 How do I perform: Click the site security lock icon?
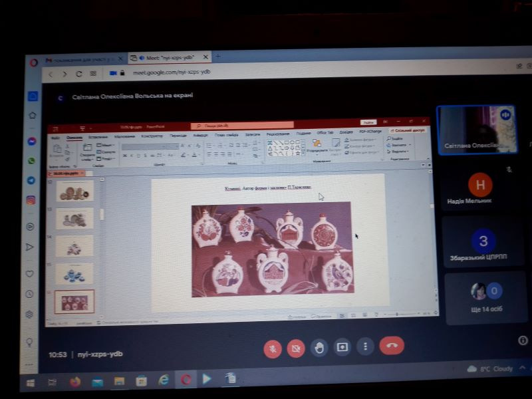pos(122,72)
